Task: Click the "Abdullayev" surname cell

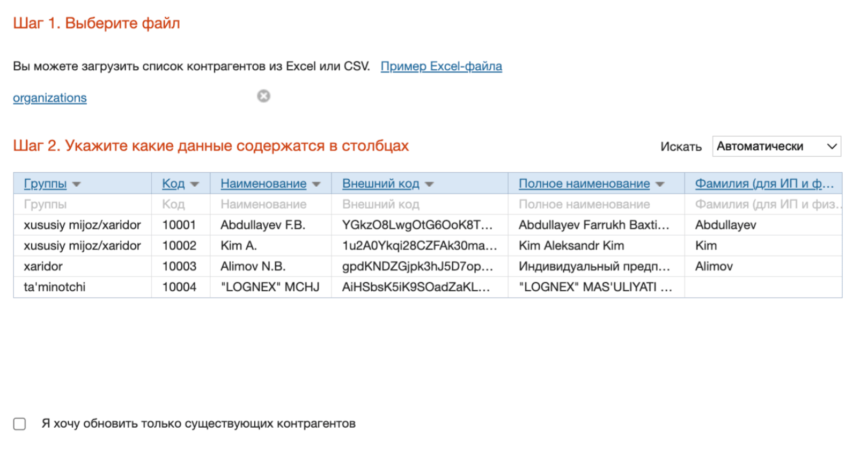Action: coord(725,225)
